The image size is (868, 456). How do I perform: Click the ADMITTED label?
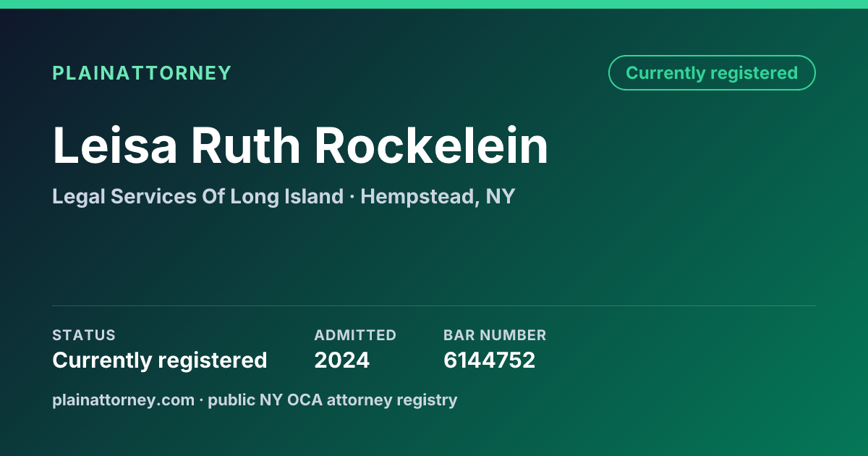(355, 335)
